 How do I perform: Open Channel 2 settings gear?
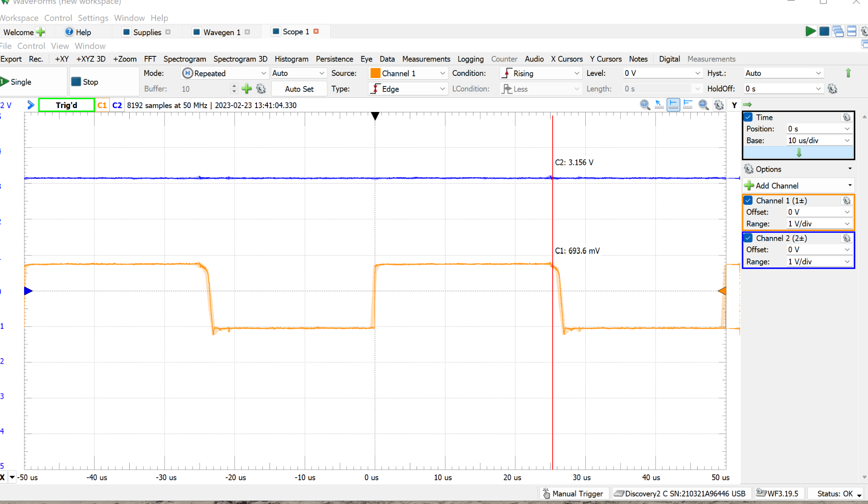tap(846, 238)
